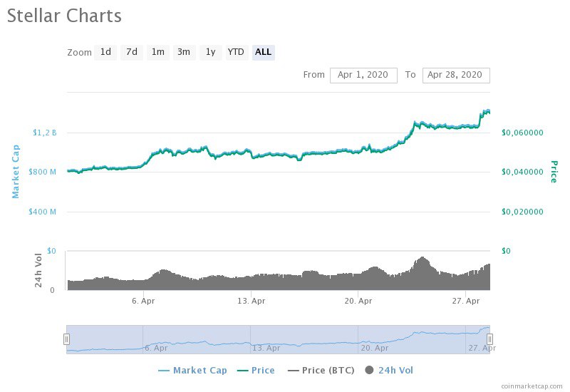Image resolution: width=570 pixels, height=392 pixels.
Task: Click the 6. Apr date label
Action: [x=143, y=301]
